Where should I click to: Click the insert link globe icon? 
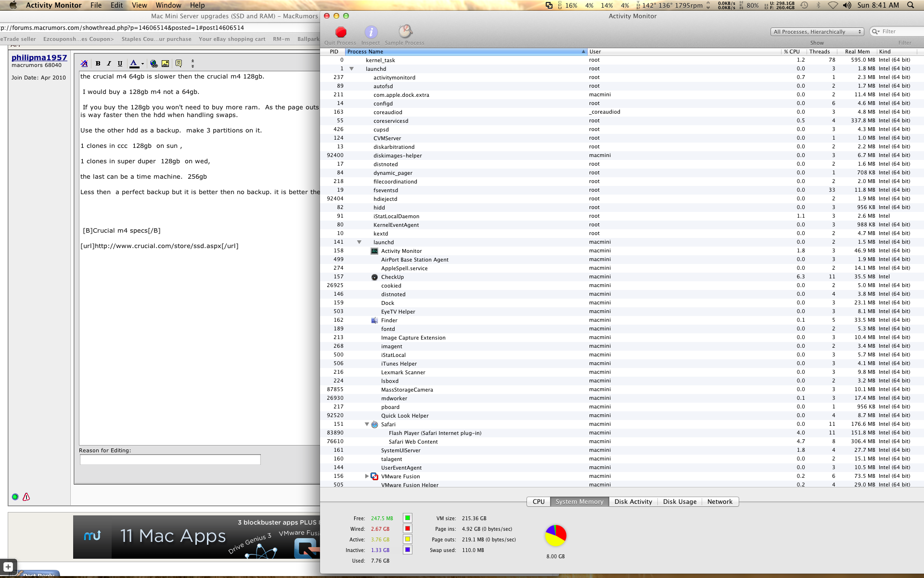click(154, 63)
